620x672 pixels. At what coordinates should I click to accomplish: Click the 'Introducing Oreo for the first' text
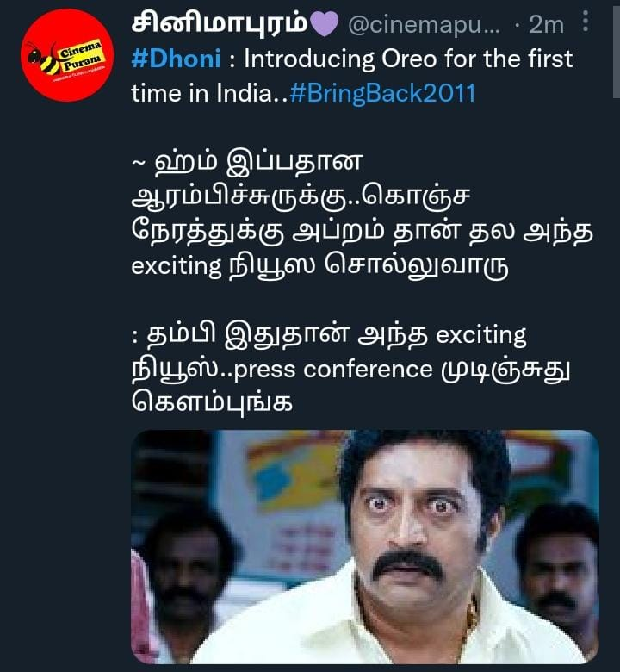pyautogui.click(x=408, y=59)
